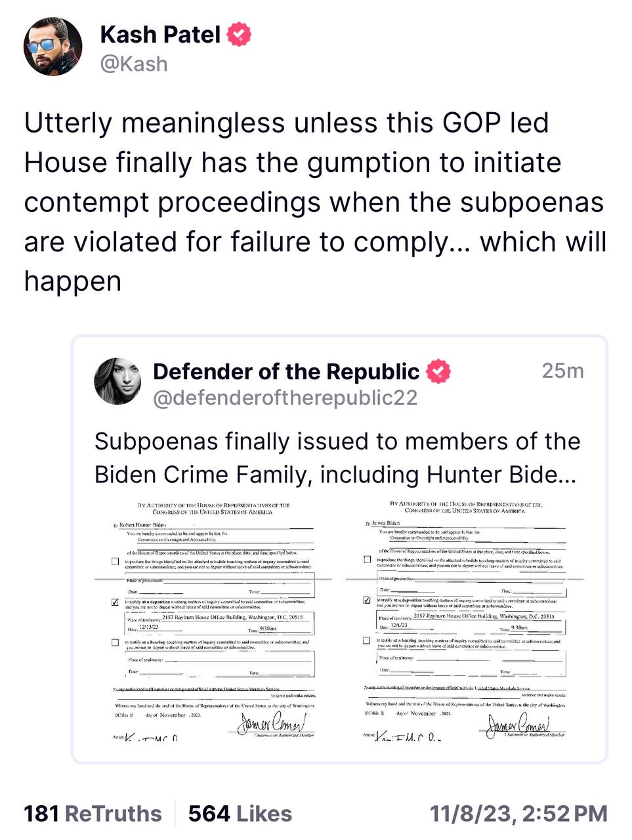632x840 pixels.
Task: Open Robert Hunter Biden subpoena image
Action: 213,620
